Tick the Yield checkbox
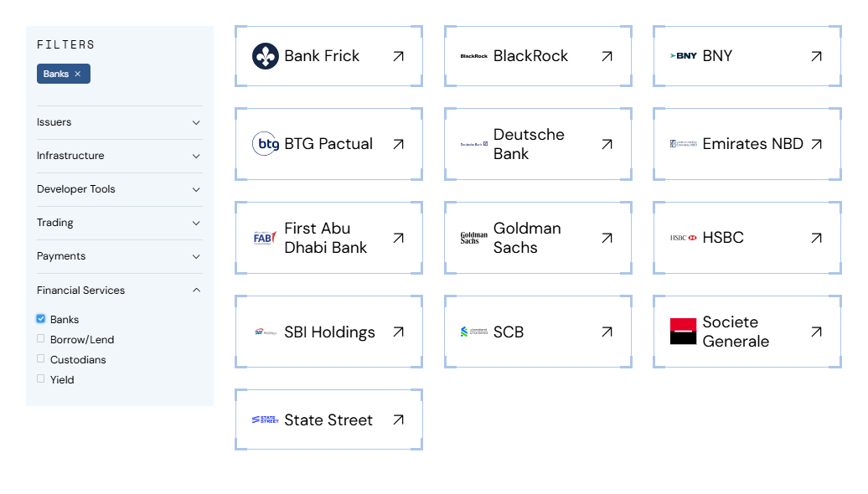This screenshot has height=494, width=868. pos(41,379)
